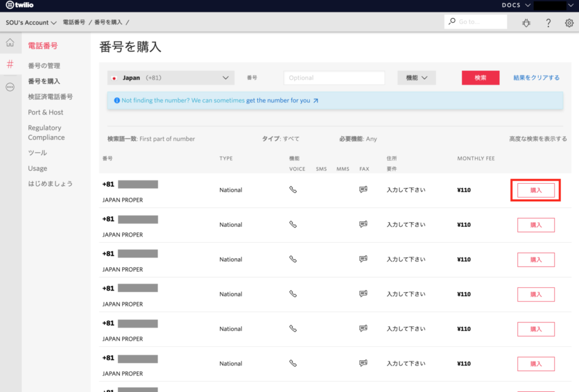
Task: Click 購入 button for the fourth number
Action: [x=536, y=295]
